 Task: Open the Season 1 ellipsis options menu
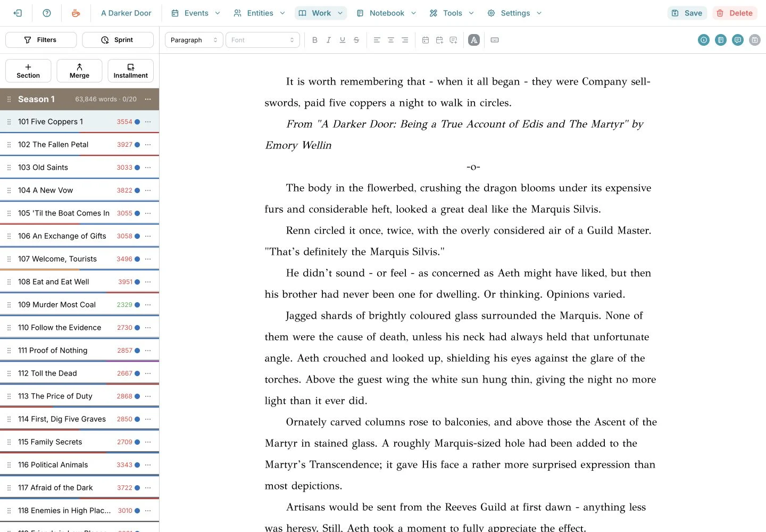pyautogui.click(x=148, y=99)
